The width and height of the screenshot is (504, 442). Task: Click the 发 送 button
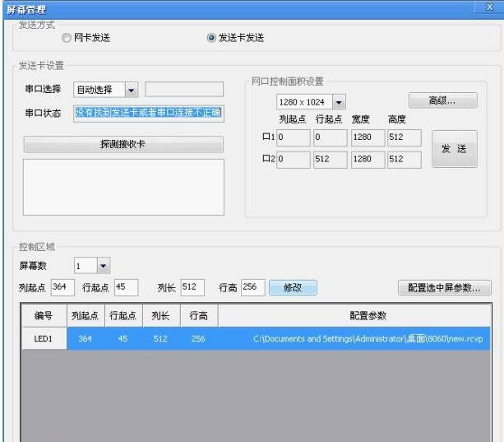click(x=454, y=149)
